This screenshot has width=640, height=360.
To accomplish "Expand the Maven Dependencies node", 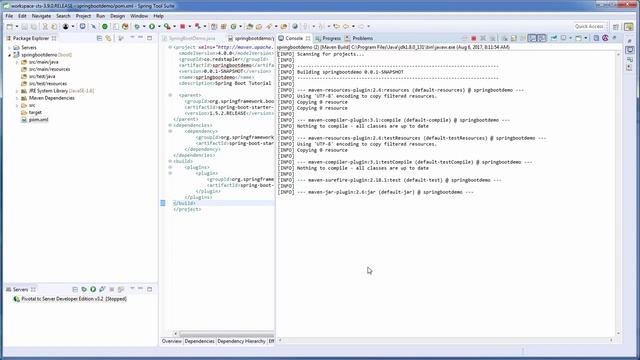I will pos(17,98).
